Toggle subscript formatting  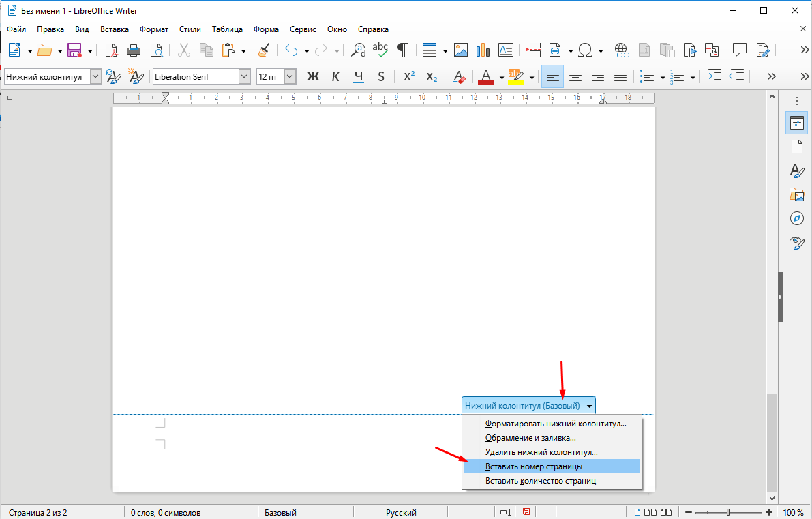432,76
